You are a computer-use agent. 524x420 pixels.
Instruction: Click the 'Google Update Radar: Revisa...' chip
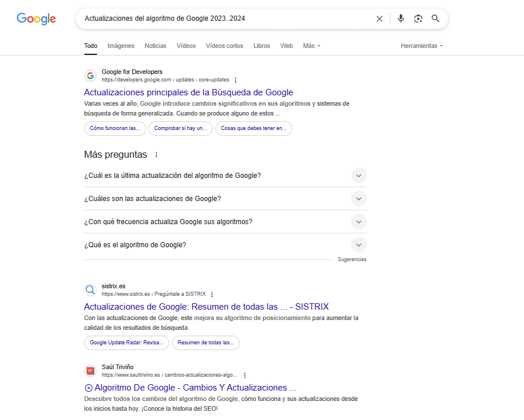click(127, 343)
